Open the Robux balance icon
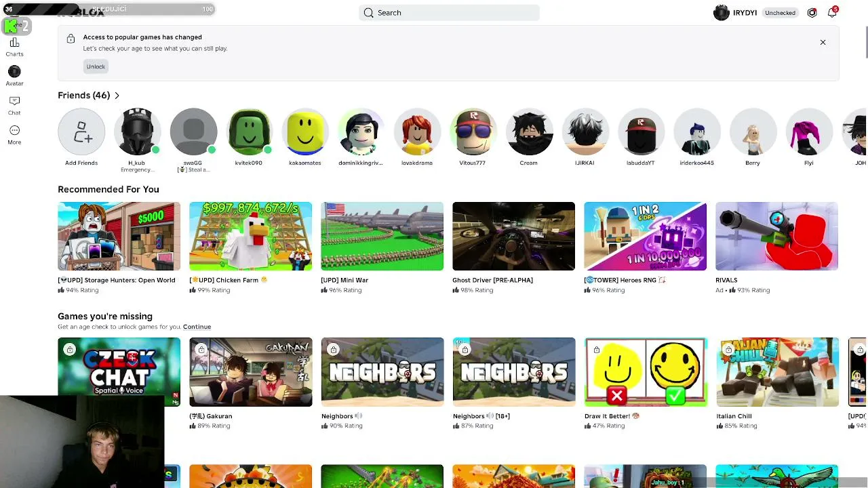The image size is (868, 488). 812,13
